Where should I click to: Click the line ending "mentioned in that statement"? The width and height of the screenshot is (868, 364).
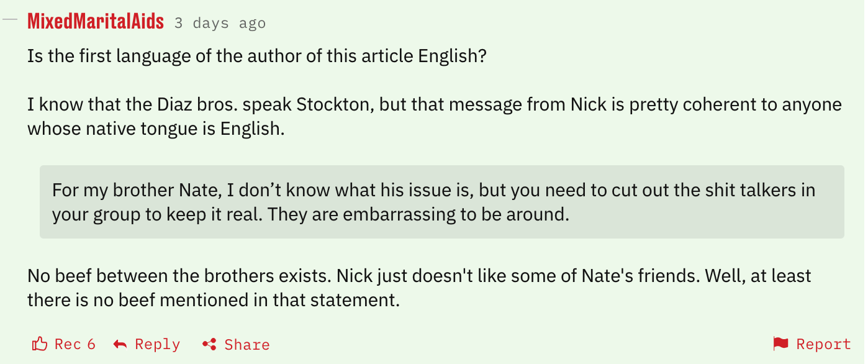[x=212, y=300]
